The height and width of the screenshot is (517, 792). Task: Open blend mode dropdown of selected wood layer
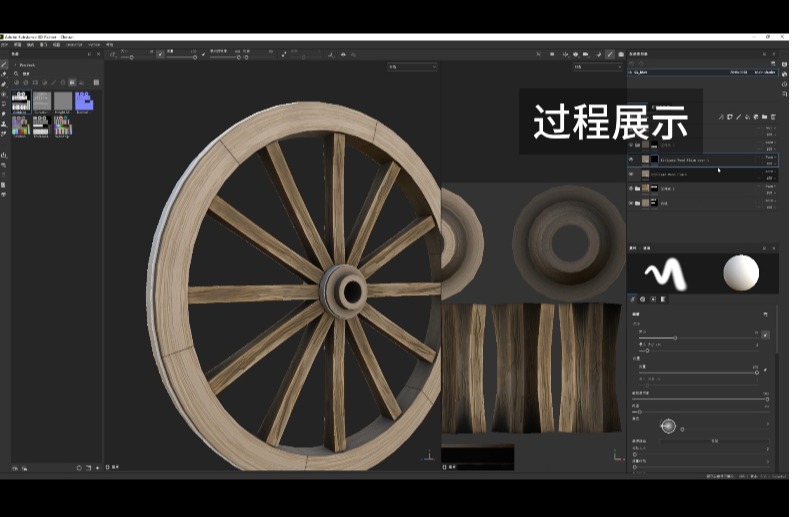coord(769,157)
